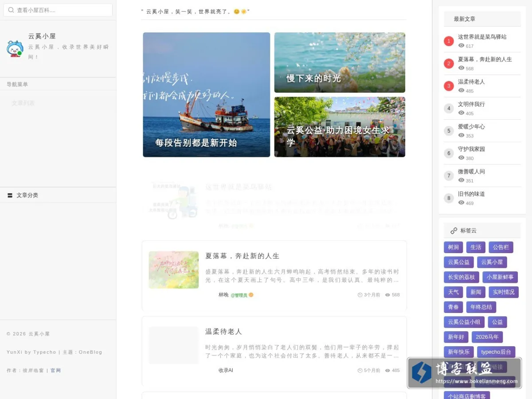
Task: Select the 新闻 tag
Action: click(x=476, y=292)
